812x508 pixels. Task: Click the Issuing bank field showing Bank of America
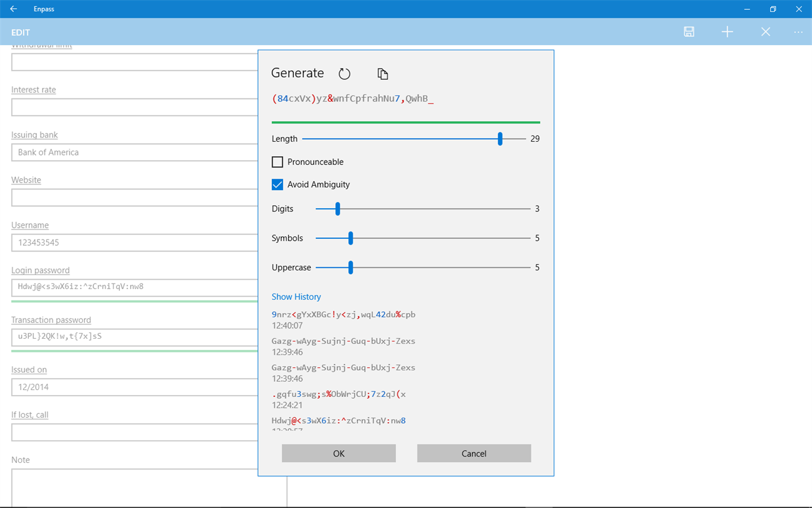tap(135, 152)
